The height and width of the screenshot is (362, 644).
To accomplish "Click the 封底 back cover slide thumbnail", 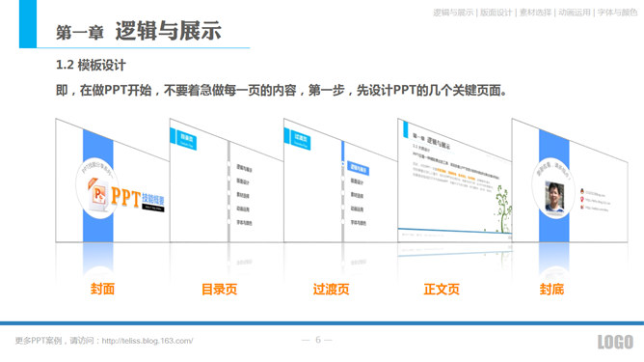I will click(x=570, y=181).
